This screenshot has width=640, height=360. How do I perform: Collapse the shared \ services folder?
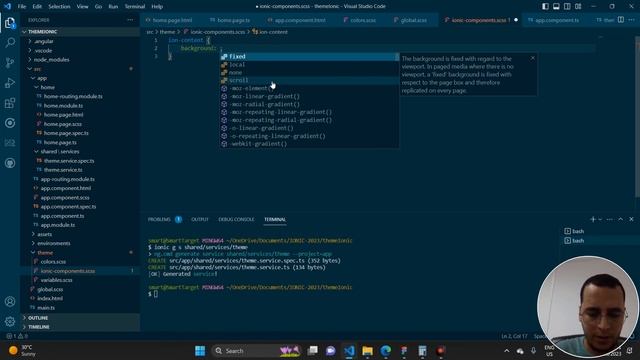[x=60, y=151]
